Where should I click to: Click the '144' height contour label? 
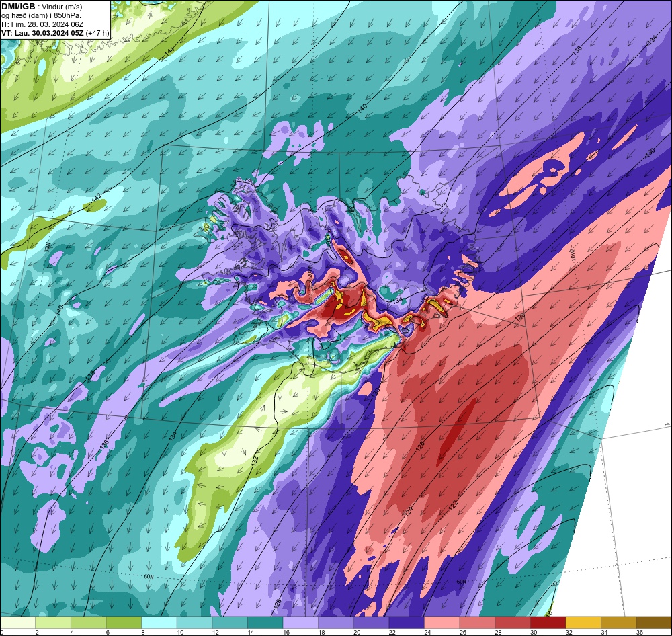(x=169, y=51)
